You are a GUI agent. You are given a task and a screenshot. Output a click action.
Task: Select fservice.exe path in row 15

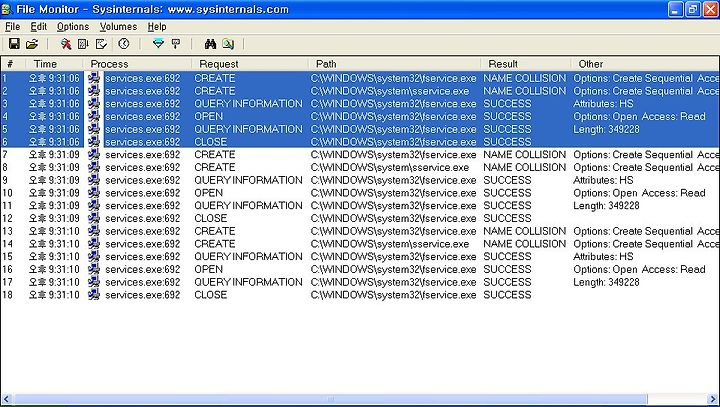coord(394,256)
